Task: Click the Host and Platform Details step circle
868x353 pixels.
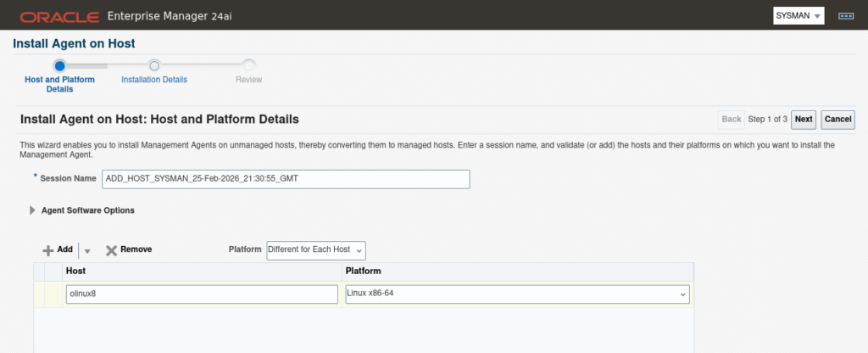Action: coord(59,64)
